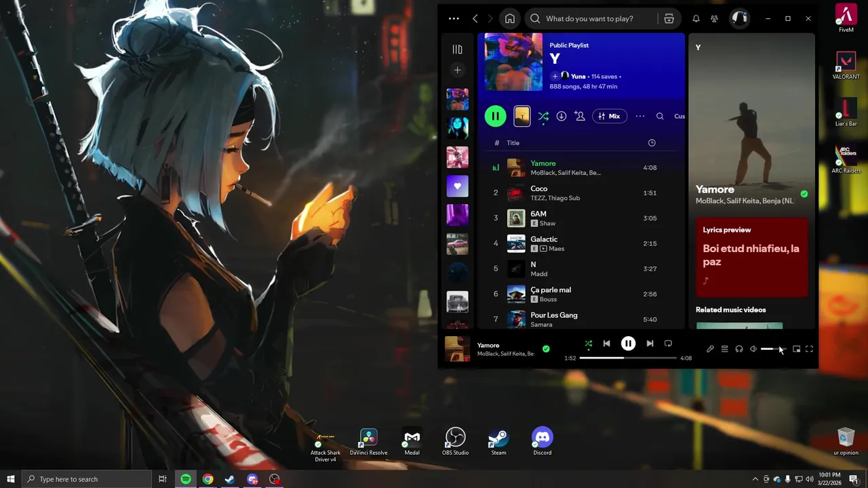Open Friend Activity icon in Spotify top bar

[714, 18]
